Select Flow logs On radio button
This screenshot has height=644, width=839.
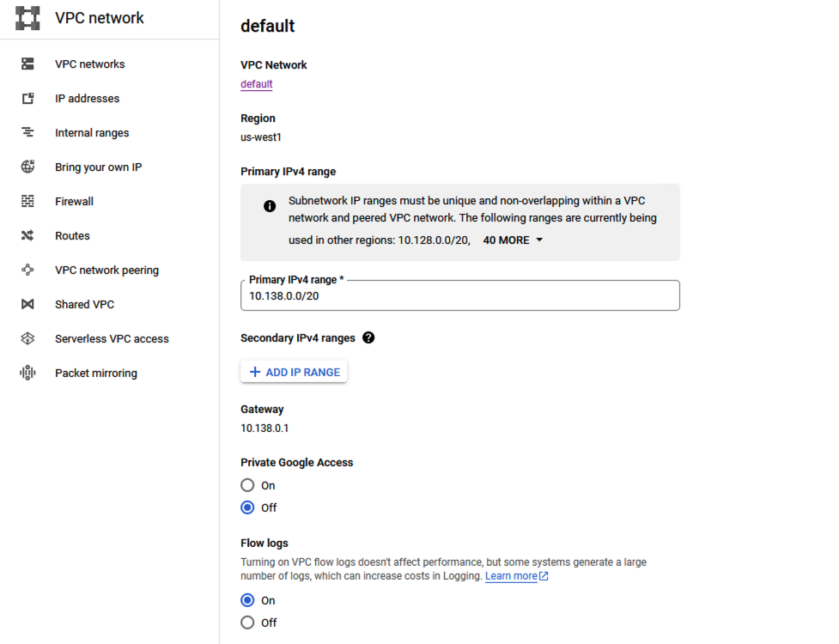tap(247, 600)
